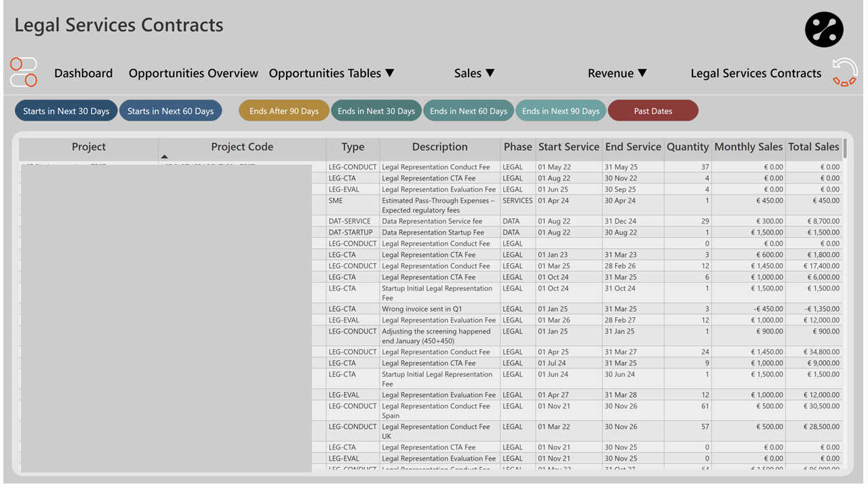Enable the Ends in Next 90 Days filter
Screen dimensions: 868x488
[x=561, y=110]
